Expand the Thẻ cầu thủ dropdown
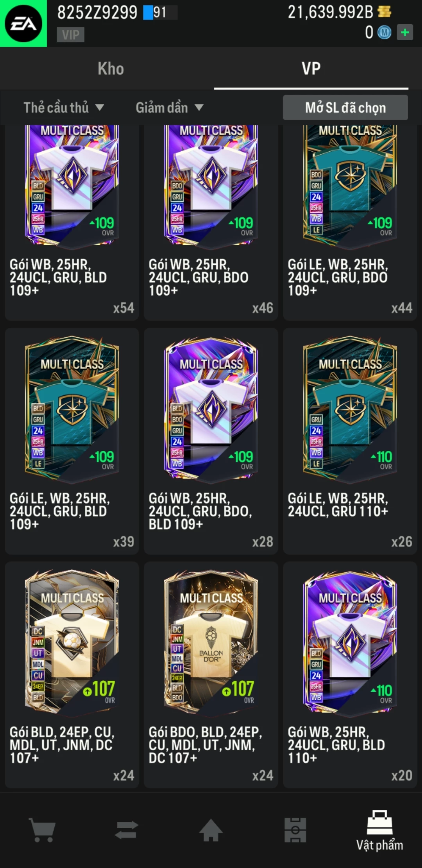This screenshot has width=422, height=868. click(x=64, y=108)
